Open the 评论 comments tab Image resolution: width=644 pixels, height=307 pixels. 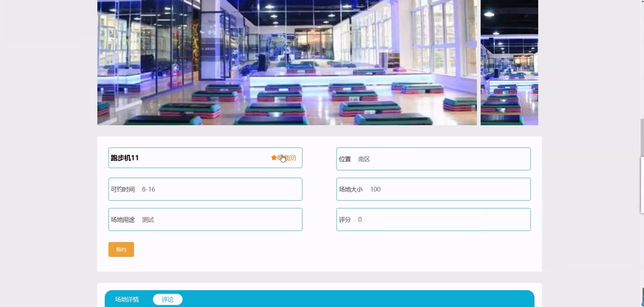click(168, 299)
